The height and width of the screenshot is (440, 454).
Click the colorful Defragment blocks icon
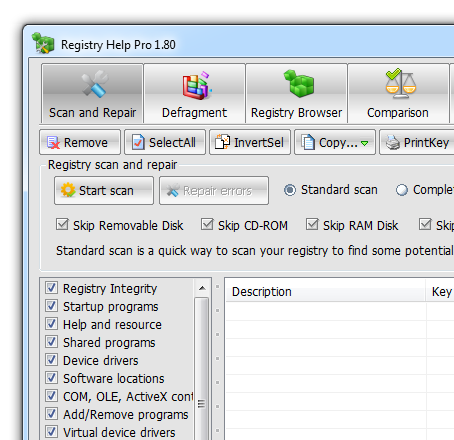(197, 85)
